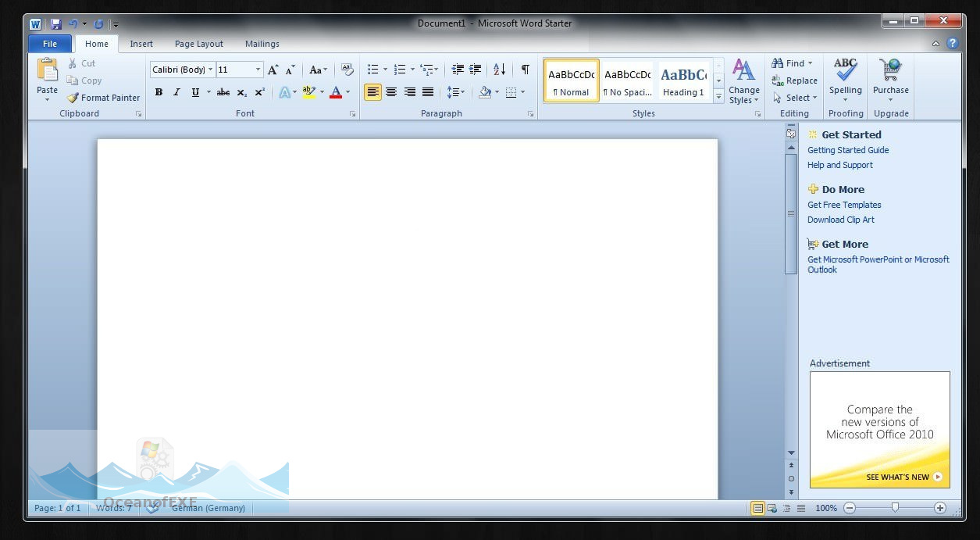980x540 pixels.
Task: Expand the Bullets list dropdown arrow
Action: (x=386, y=69)
